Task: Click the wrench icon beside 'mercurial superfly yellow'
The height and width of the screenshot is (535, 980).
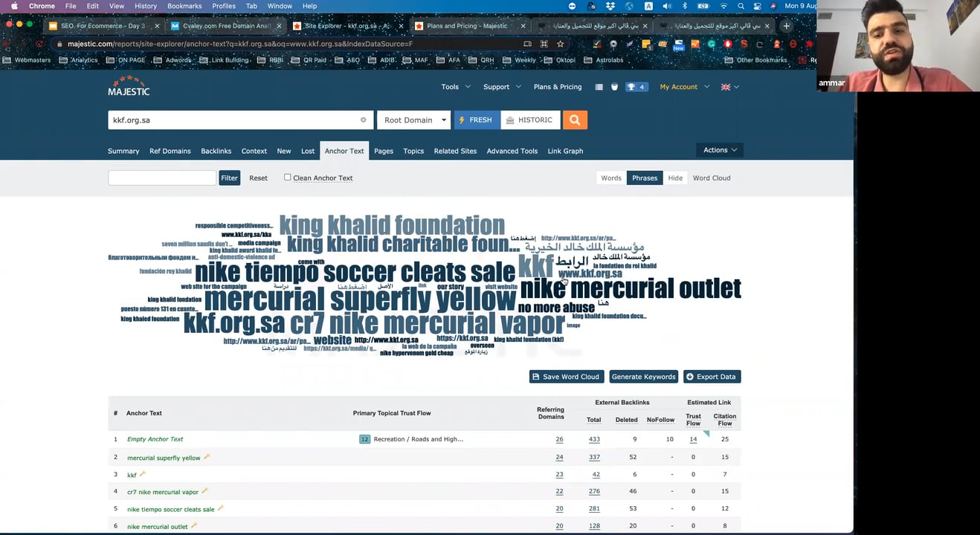Action: [207, 457]
